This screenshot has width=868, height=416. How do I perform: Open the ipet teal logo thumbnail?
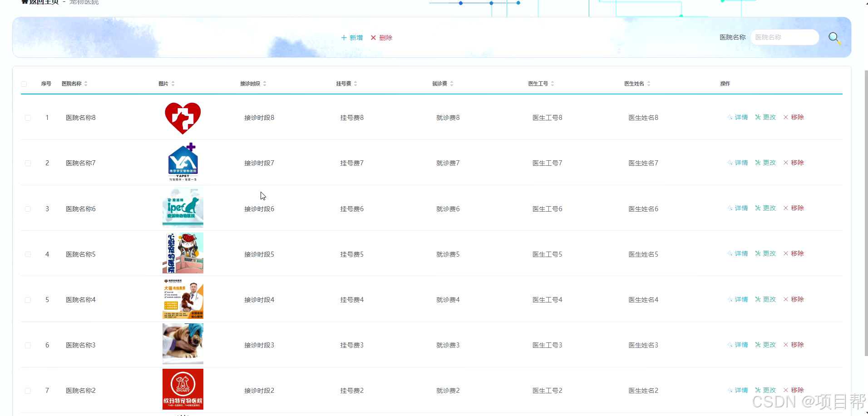click(183, 208)
